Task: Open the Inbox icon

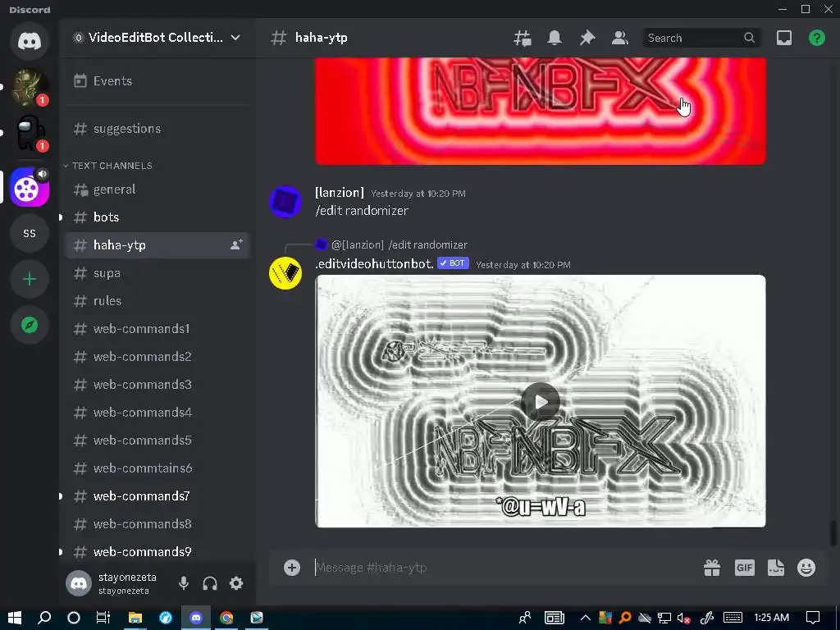Action: click(784, 38)
